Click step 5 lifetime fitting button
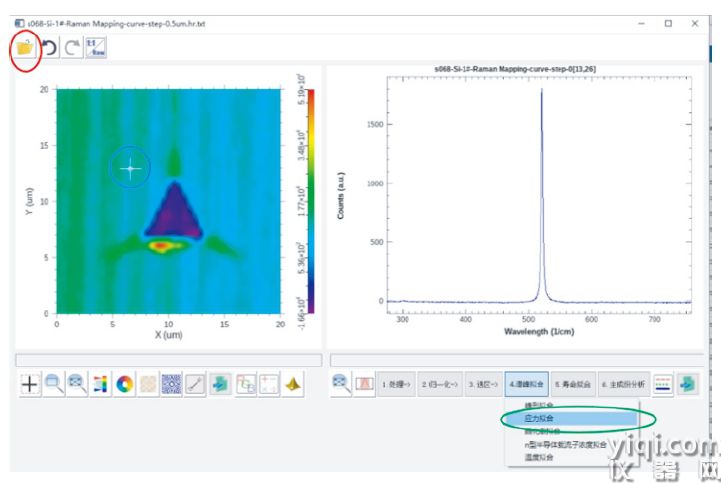 click(573, 384)
